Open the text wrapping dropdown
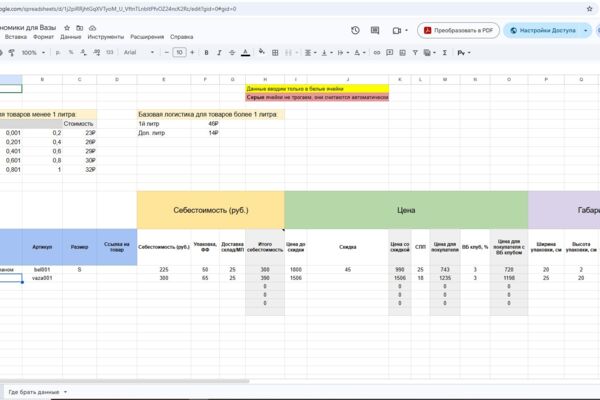 point(343,52)
